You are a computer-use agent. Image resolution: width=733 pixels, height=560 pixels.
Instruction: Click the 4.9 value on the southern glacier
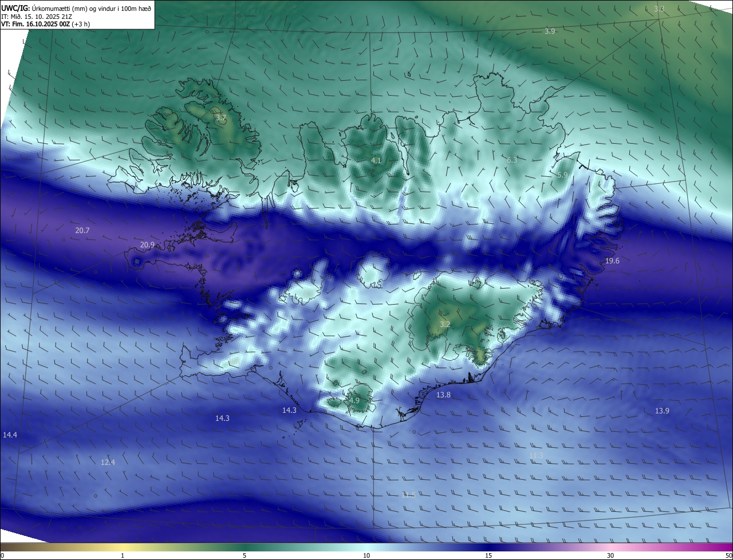[x=354, y=401]
